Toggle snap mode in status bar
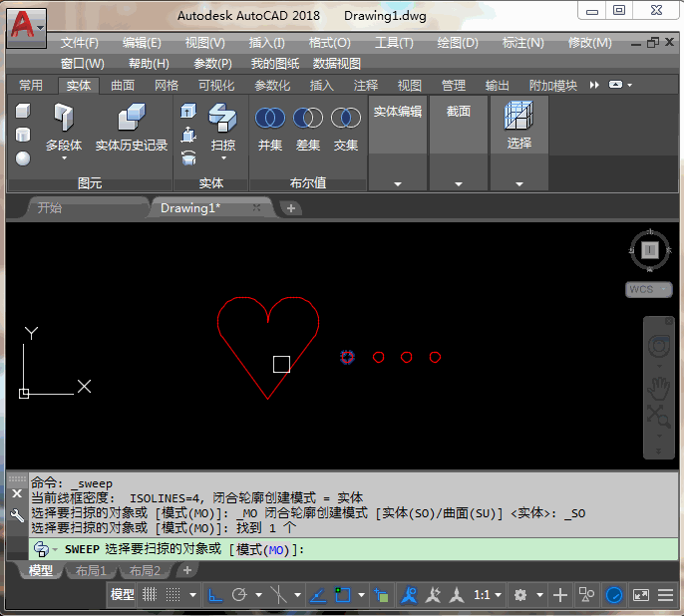 (x=172, y=595)
